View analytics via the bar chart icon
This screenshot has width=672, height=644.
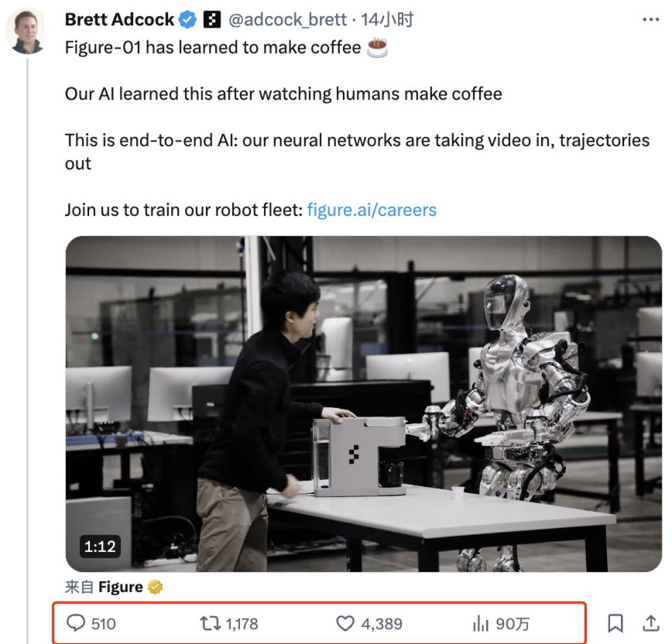tap(481, 623)
